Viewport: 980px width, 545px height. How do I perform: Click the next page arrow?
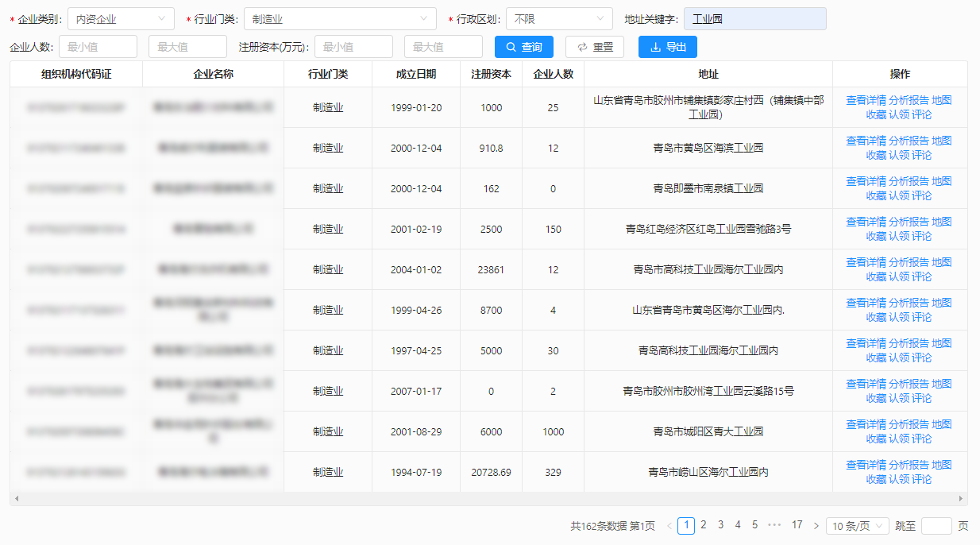(816, 526)
